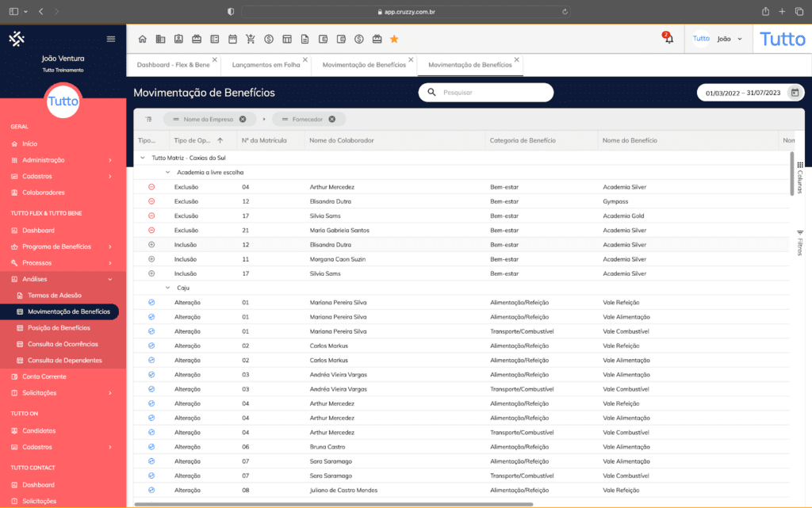
Task: Click the Safari reload page icon
Action: point(565,12)
